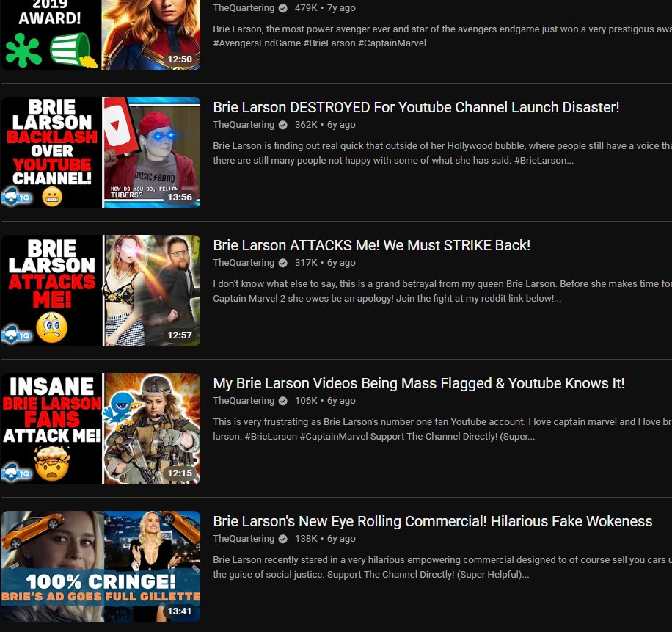Open the Brie Larson Backlash Over YouTube Channel thumbnail
Screen dimensions: 672x632
tap(101, 153)
